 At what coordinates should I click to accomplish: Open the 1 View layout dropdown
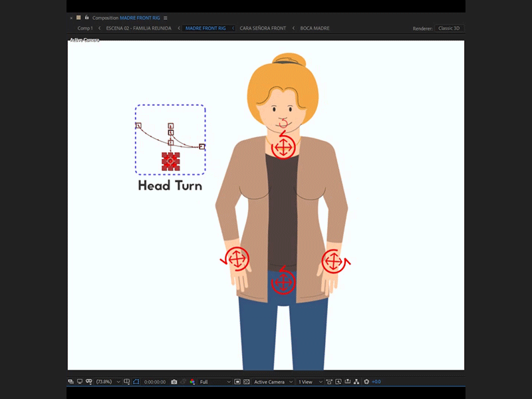310,382
